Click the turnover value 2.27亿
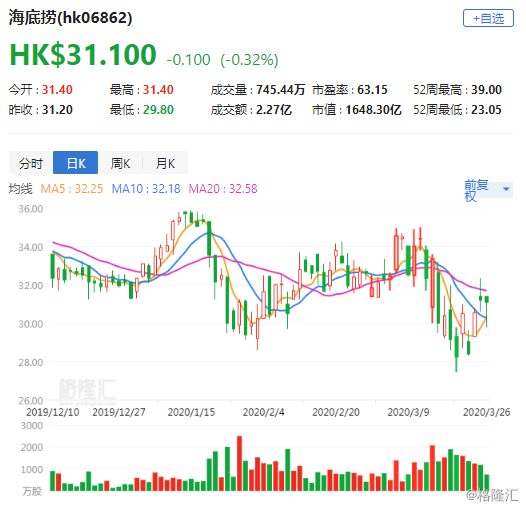526x509 pixels. click(274, 110)
